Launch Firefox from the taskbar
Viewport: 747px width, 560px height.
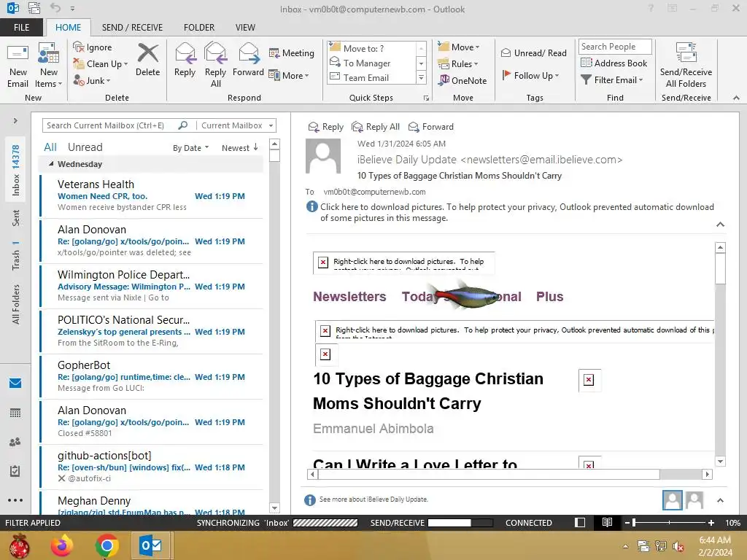[63, 545]
